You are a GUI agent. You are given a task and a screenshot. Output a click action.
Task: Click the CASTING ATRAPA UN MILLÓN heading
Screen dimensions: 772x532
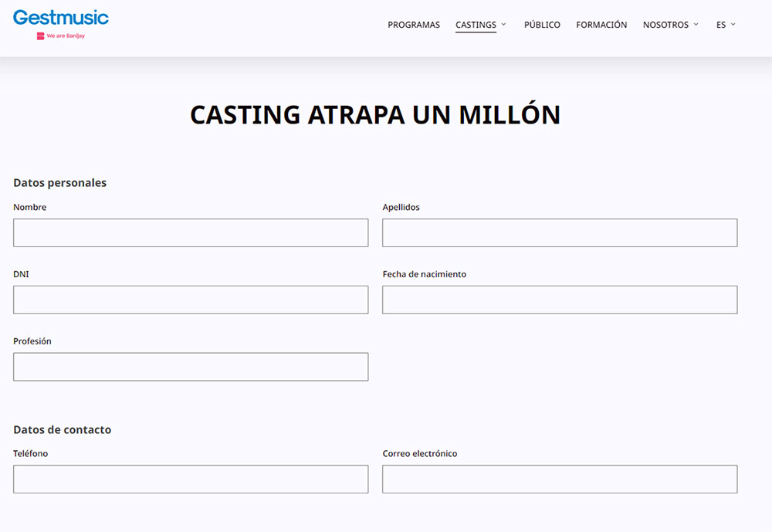coord(375,115)
